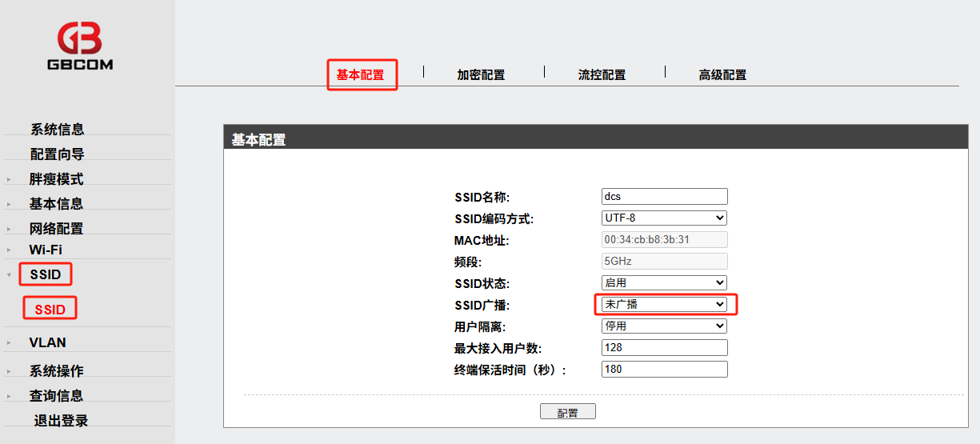Expand the Wi-Fi menu arrow
The width and height of the screenshot is (980, 444).
[9, 250]
